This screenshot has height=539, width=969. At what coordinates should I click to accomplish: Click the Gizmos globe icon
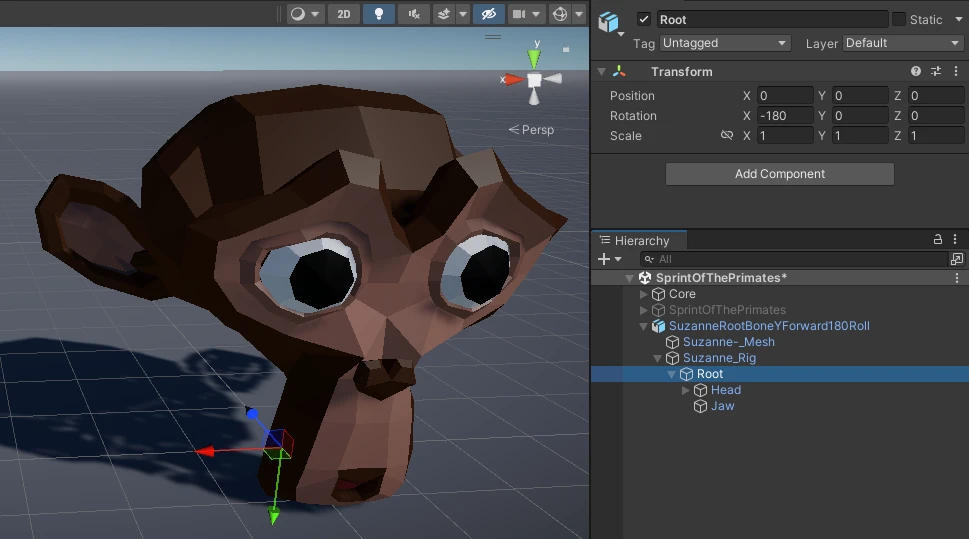click(560, 14)
